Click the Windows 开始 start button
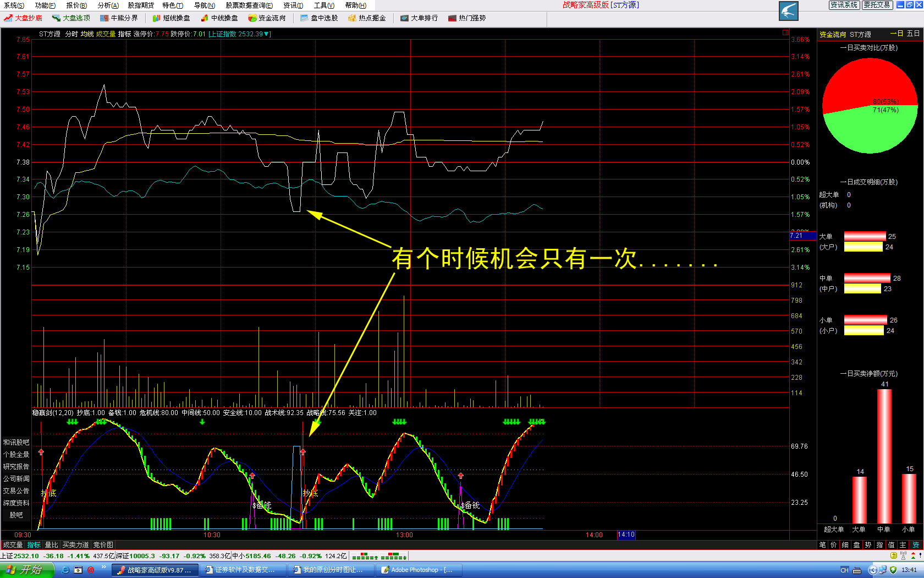924x578 pixels. click(26, 570)
